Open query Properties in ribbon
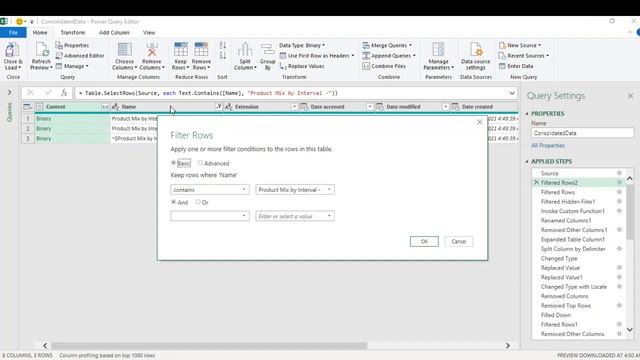The image size is (640, 360). pyautogui.click(x=72, y=45)
